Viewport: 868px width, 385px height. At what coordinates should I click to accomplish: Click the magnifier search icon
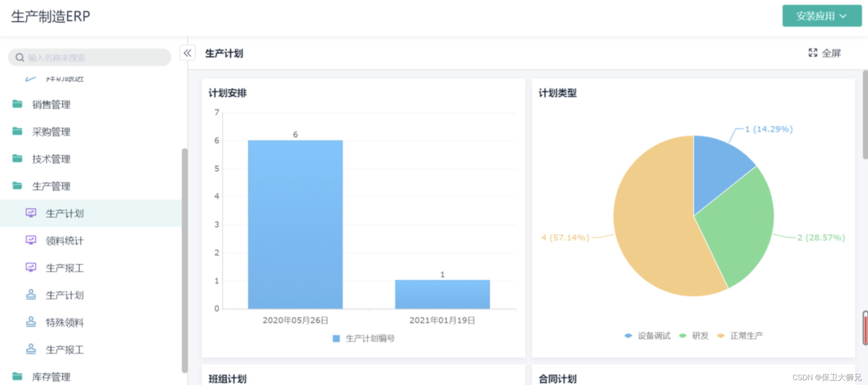tap(20, 58)
